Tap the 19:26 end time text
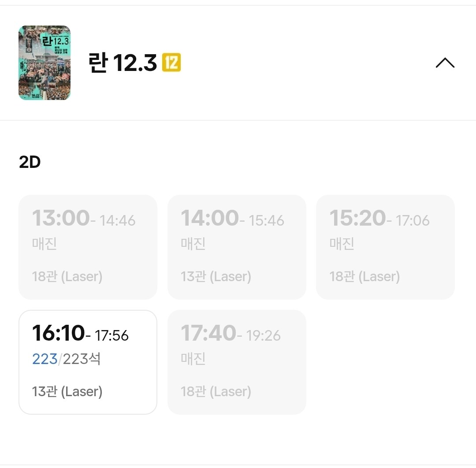 coord(263,336)
